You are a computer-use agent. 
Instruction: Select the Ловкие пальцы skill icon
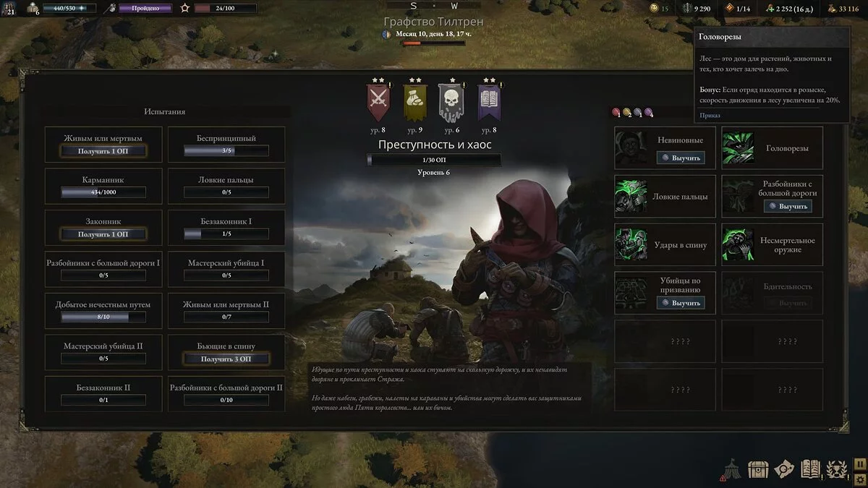pyautogui.click(x=631, y=197)
